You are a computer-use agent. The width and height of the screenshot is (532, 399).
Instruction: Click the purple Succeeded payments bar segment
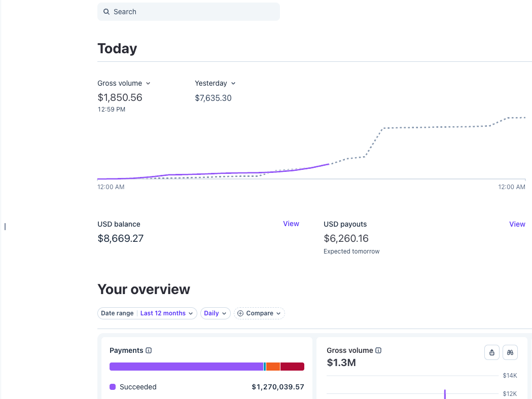coord(186,367)
